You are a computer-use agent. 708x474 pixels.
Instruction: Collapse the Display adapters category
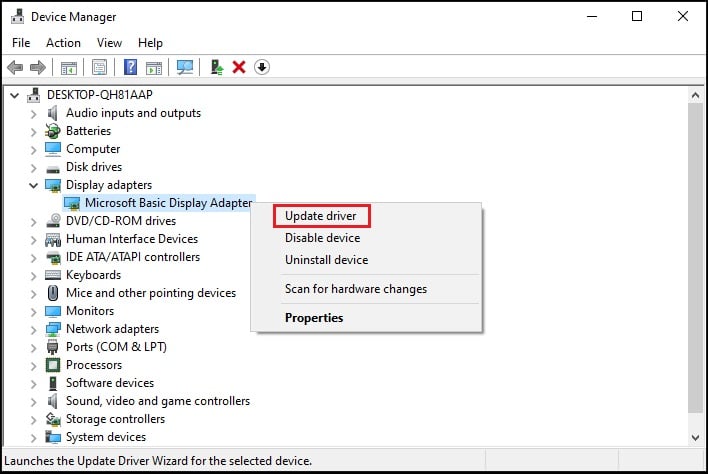[x=33, y=185]
